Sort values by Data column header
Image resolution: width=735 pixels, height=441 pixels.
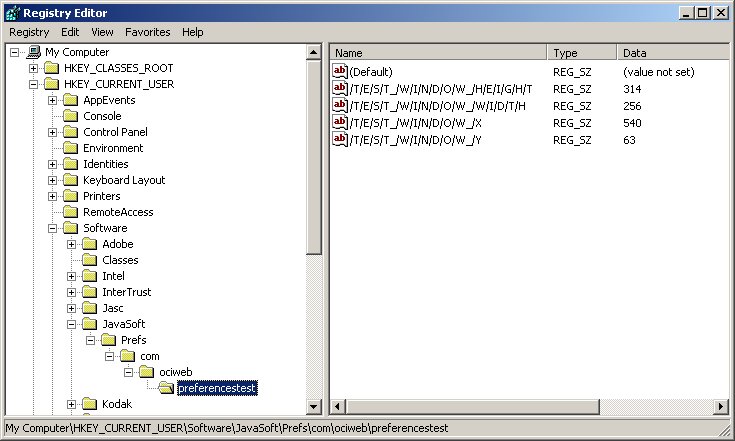click(674, 52)
